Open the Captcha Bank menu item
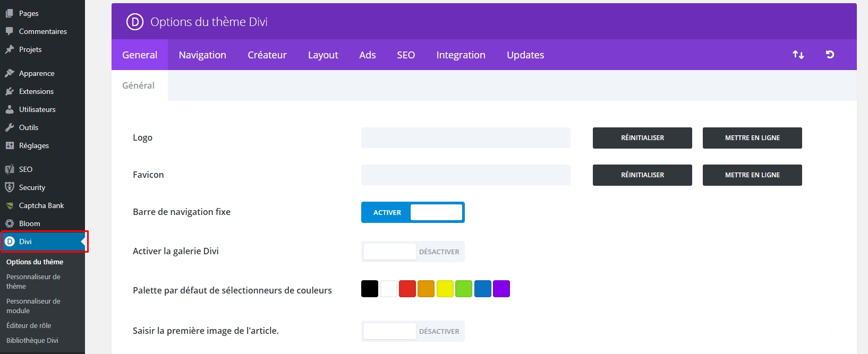 coord(42,205)
